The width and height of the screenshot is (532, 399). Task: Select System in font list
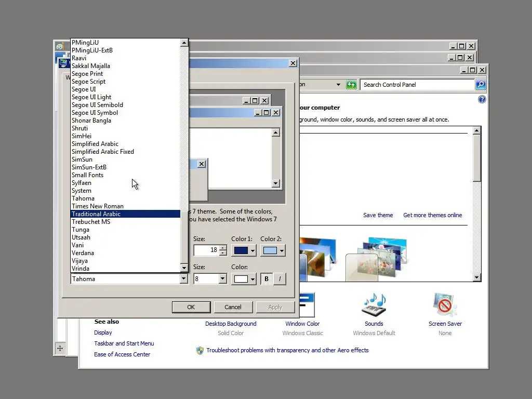point(126,190)
